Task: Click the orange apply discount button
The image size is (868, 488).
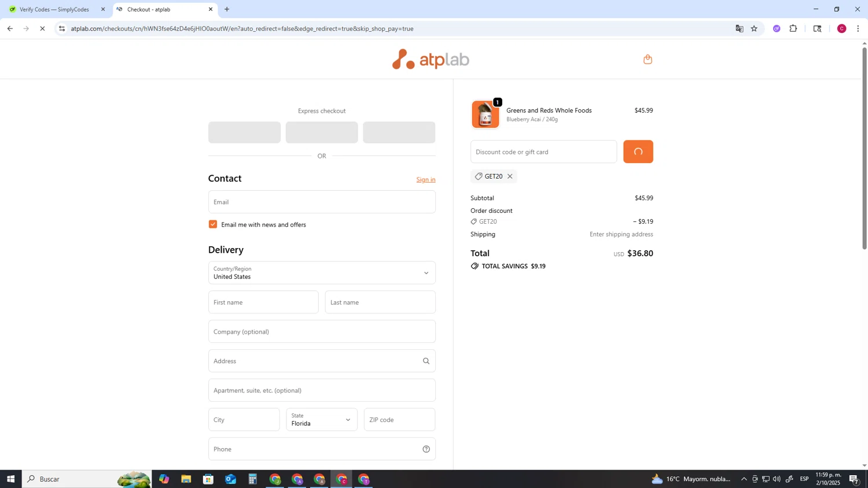Action: coord(638,151)
